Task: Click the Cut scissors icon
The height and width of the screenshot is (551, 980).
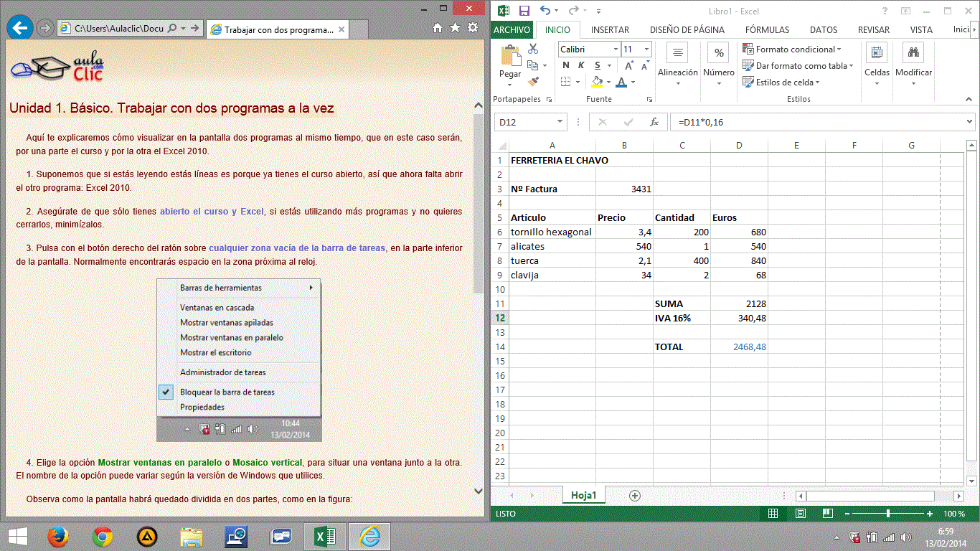Action: (x=533, y=49)
